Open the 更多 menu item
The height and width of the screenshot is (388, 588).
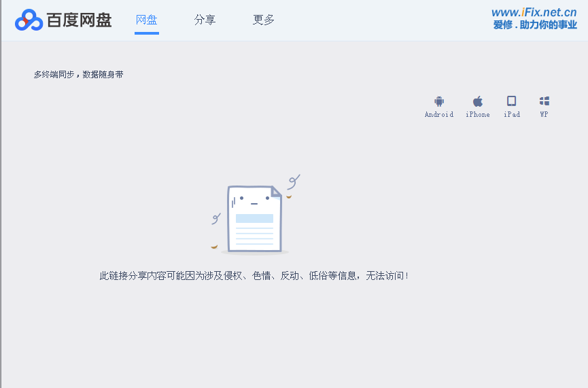coord(264,20)
